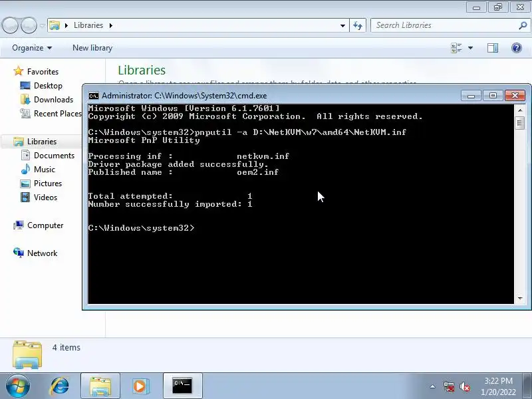Image resolution: width=532 pixels, height=399 pixels.
Task: Click the Videos filmstrip icon
Action: (x=25, y=197)
